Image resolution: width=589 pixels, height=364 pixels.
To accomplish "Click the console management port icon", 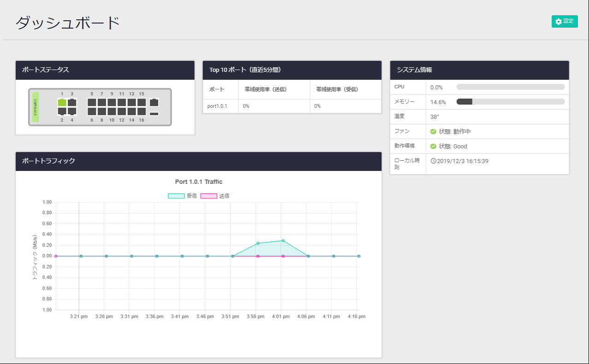I will point(154,102).
